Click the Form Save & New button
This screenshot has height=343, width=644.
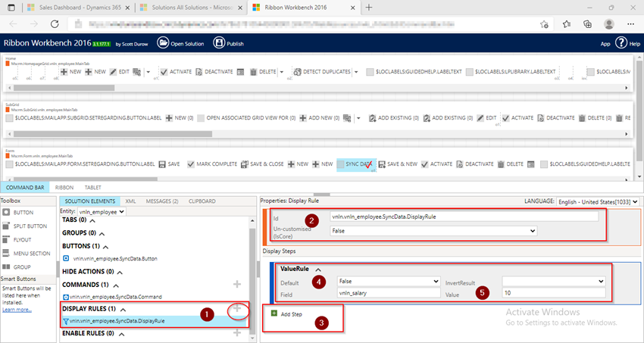[398, 164]
